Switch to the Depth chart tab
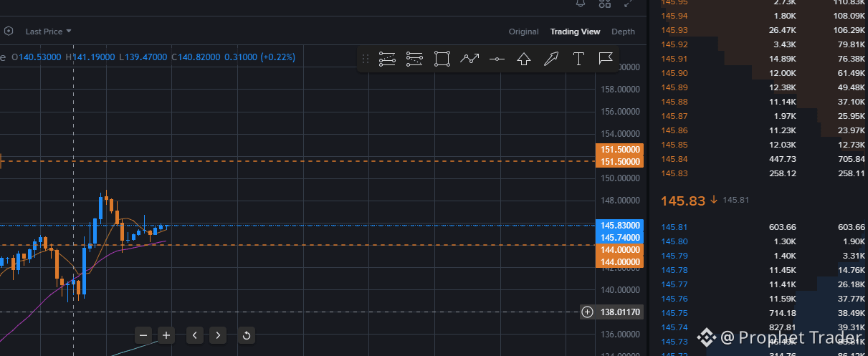Screen dimensions: 868x356 click(x=623, y=32)
